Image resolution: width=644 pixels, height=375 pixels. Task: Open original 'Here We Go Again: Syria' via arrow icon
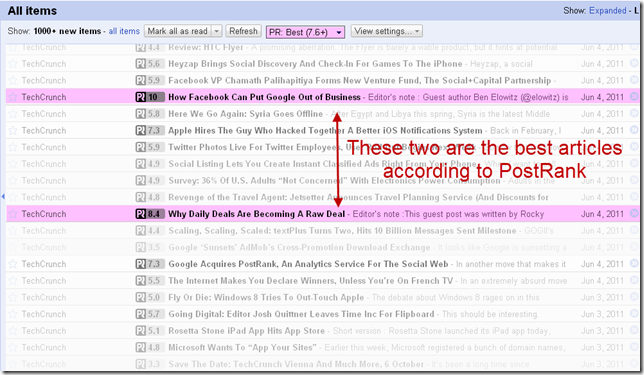634,113
